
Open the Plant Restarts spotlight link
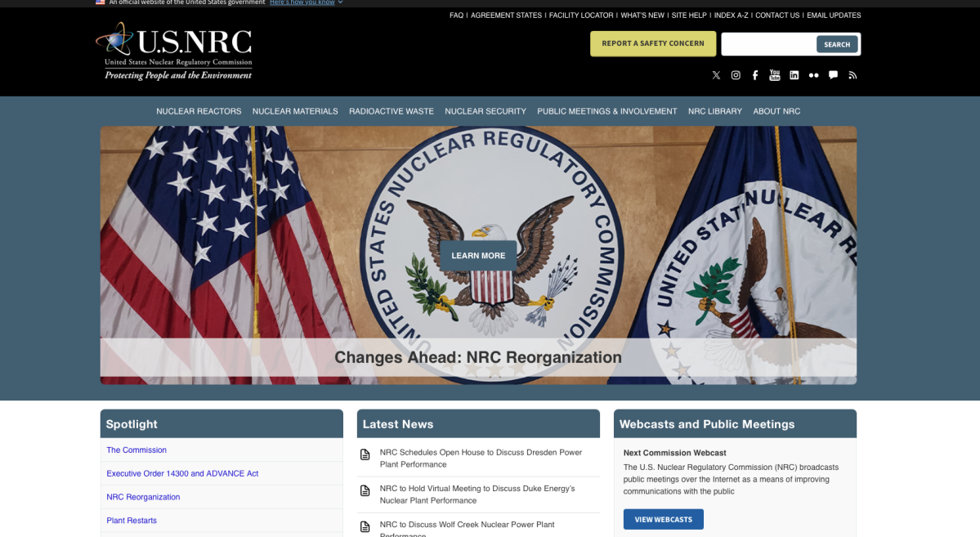coord(132,521)
